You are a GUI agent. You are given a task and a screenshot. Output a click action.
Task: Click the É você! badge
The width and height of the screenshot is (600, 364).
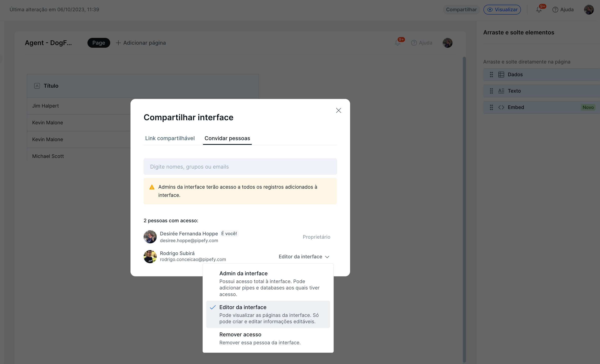tap(229, 233)
